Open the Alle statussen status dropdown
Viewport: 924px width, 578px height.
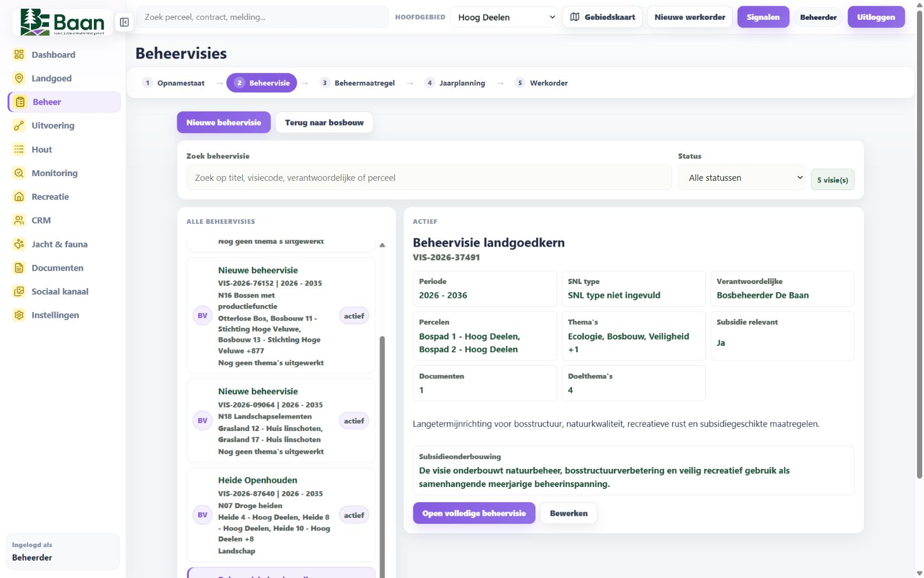pos(742,178)
